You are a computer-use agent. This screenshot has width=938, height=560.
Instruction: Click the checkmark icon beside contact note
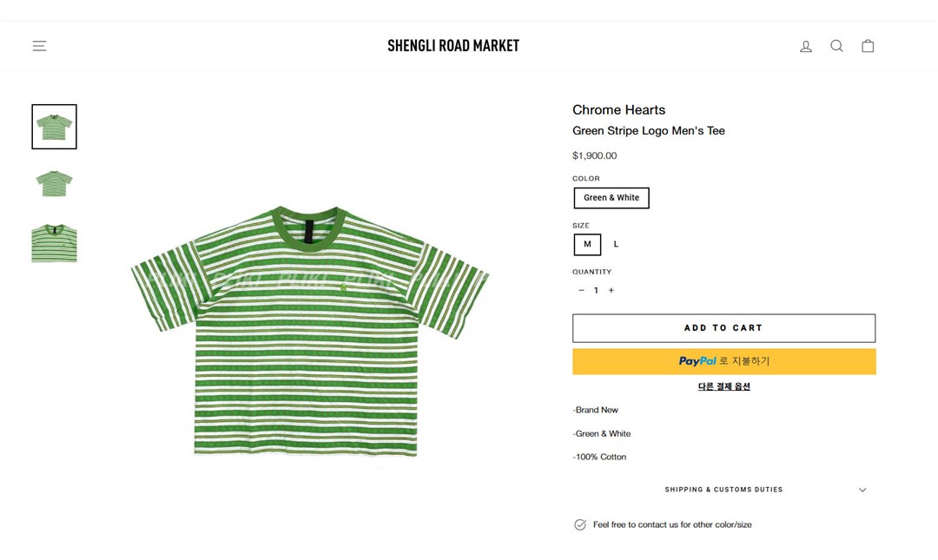click(580, 524)
